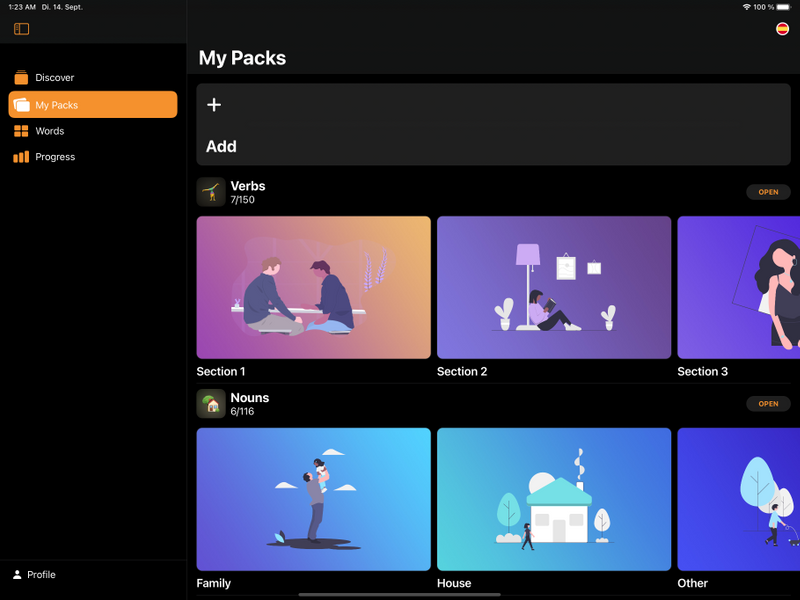Click the Verbs pack gymnast icon
The width and height of the screenshot is (800, 600).
(x=211, y=192)
